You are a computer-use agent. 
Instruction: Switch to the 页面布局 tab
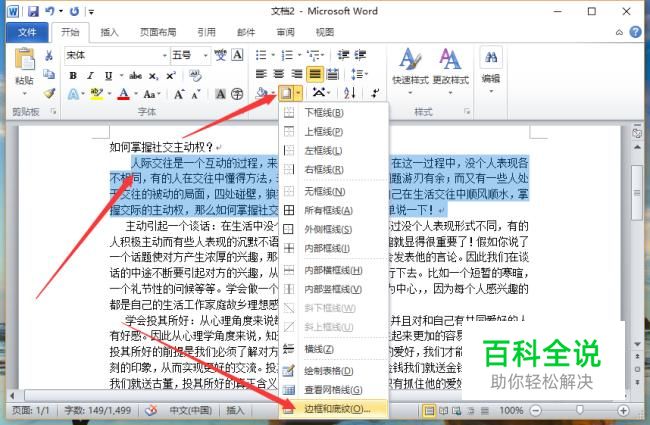point(158,32)
